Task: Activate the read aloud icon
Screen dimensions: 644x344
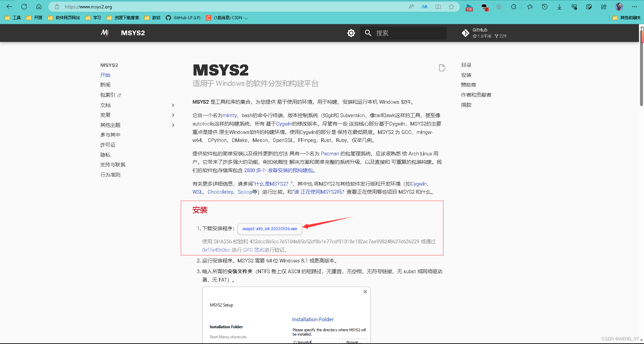Action: point(411,7)
